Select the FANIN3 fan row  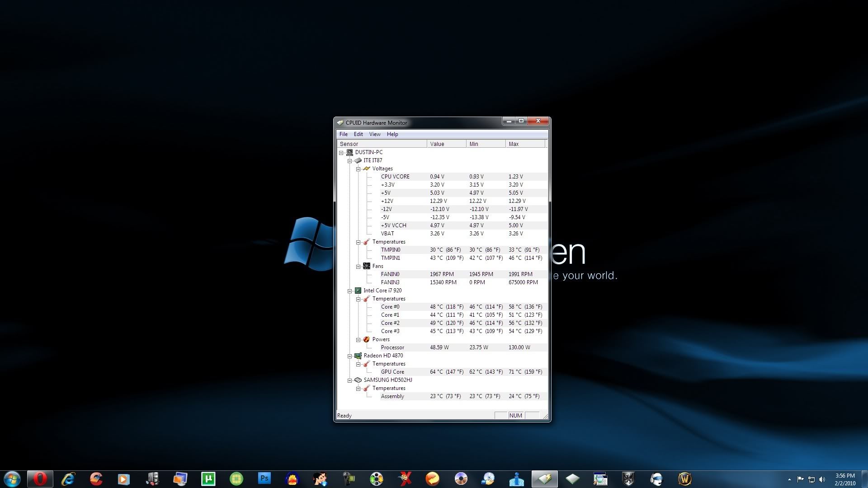pos(463,282)
